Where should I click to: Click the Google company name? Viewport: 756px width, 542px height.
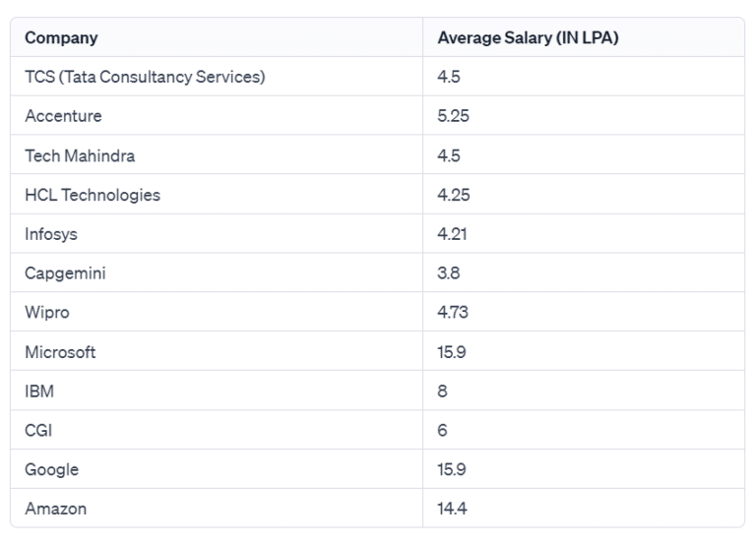[x=51, y=470]
